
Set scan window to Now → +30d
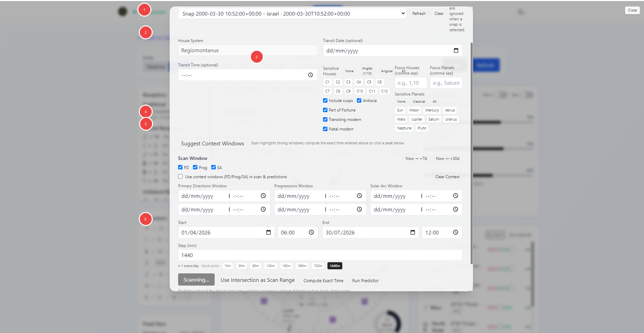click(447, 159)
